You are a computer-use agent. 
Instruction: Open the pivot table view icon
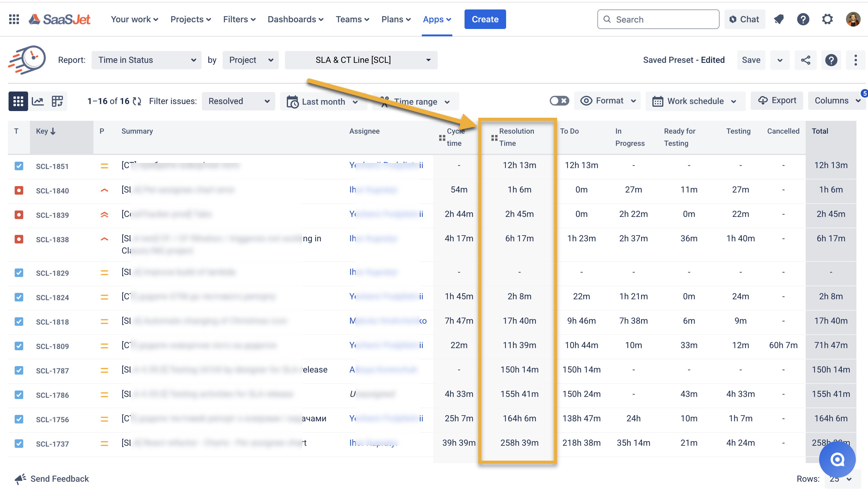click(57, 101)
